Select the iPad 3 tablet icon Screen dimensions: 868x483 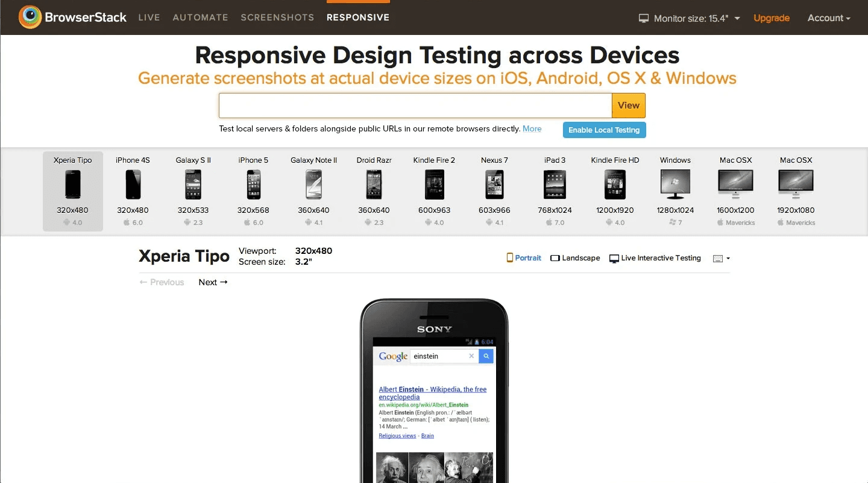click(x=555, y=185)
